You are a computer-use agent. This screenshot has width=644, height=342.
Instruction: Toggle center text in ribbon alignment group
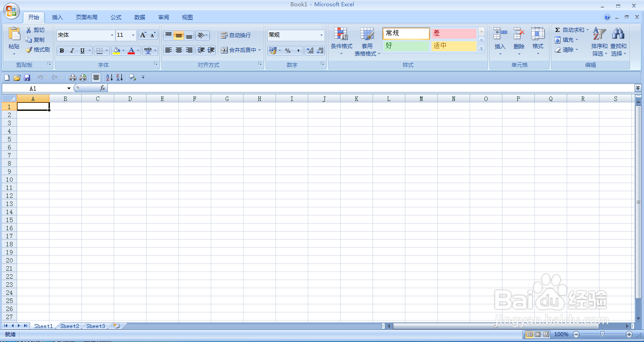pos(179,50)
